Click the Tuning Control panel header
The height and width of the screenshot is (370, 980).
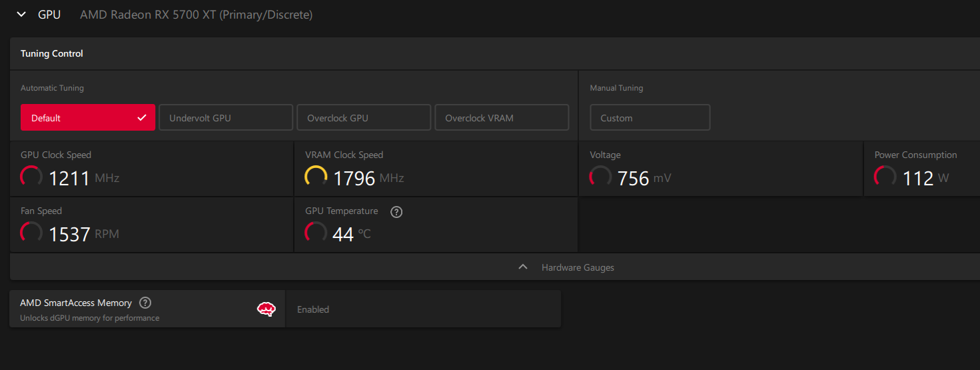tap(52, 53)
